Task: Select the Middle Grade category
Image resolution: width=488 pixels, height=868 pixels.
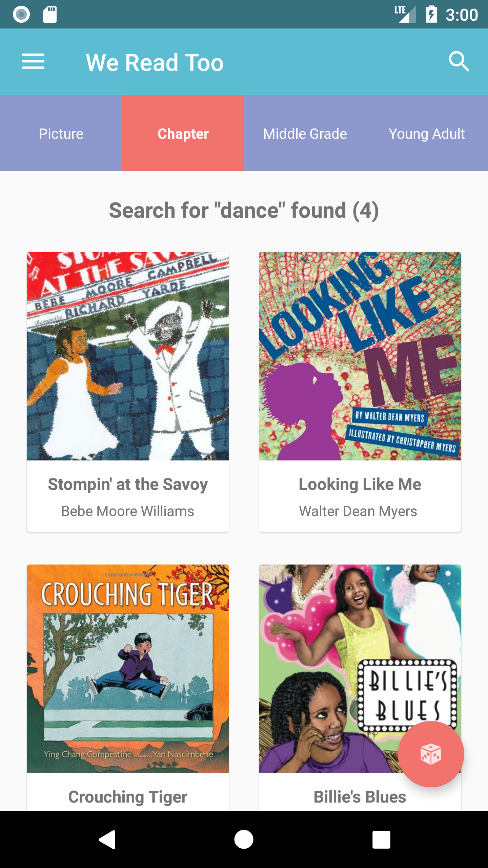Action: point(304,133)
